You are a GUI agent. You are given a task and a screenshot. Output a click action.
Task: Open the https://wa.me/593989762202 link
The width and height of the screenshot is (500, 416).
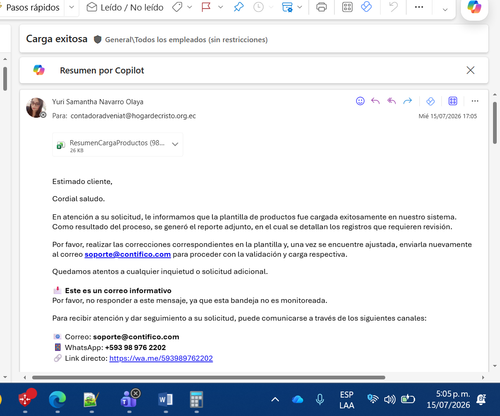pyautogui.click(x=161, y=358)
